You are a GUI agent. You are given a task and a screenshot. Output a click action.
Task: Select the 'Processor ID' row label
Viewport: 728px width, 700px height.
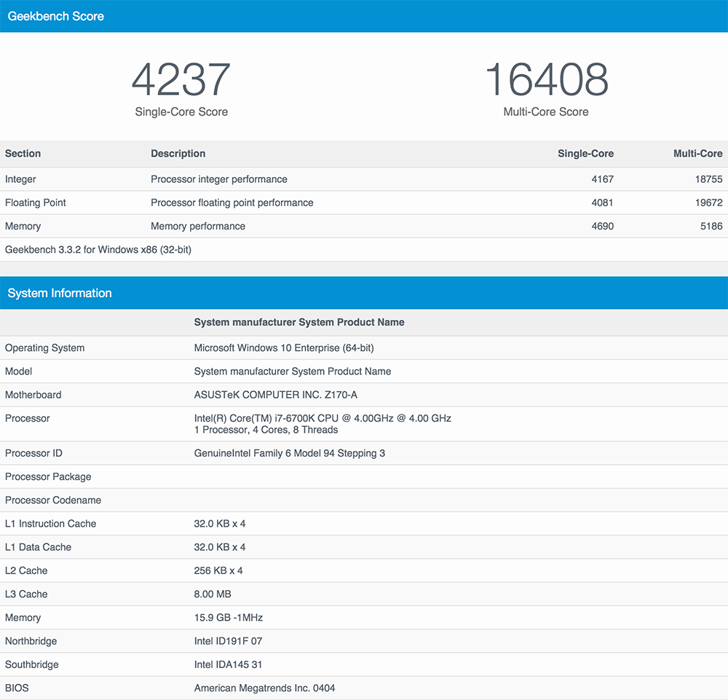tap(33, 453)
